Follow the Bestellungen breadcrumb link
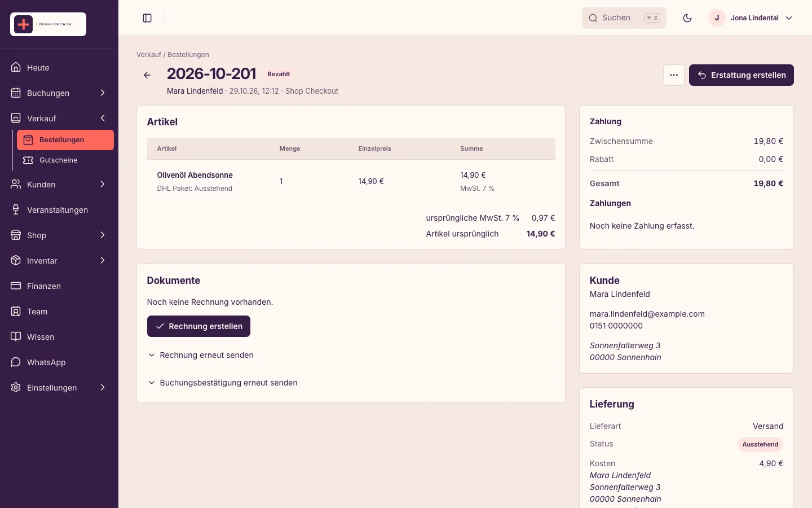The width and height of the screenshot is (812, 508). [x=188, y=55]
